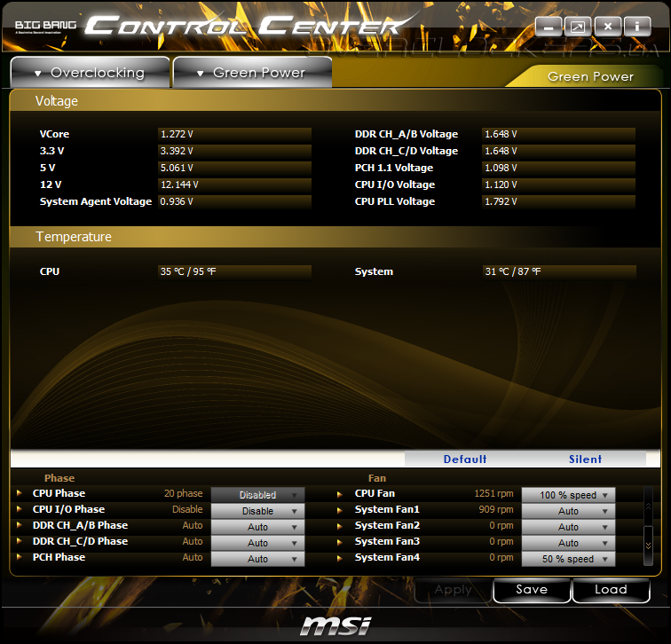Expand the DDR CH_C/D Phase row arrow
671x644 pixels.
tap(20, 541)
